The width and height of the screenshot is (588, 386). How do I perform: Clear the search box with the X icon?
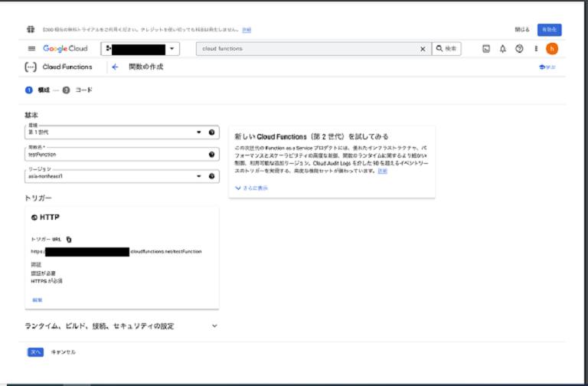[x=423, y=49]
